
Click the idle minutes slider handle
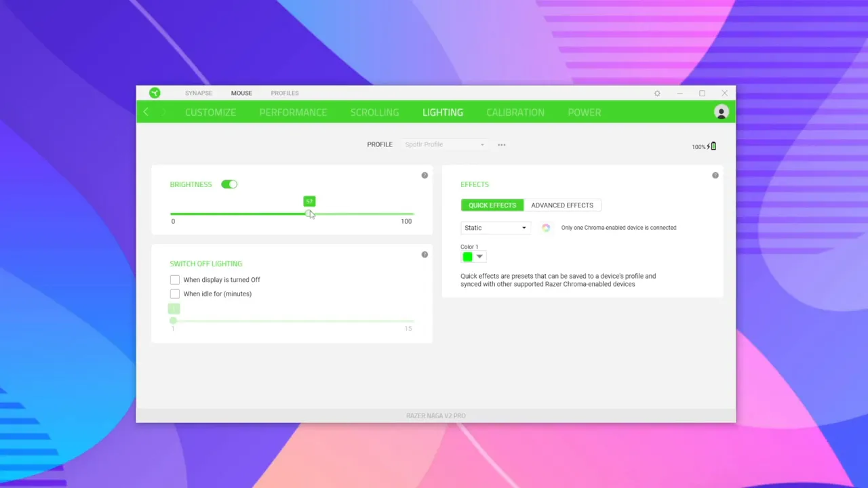coord(174,321)
